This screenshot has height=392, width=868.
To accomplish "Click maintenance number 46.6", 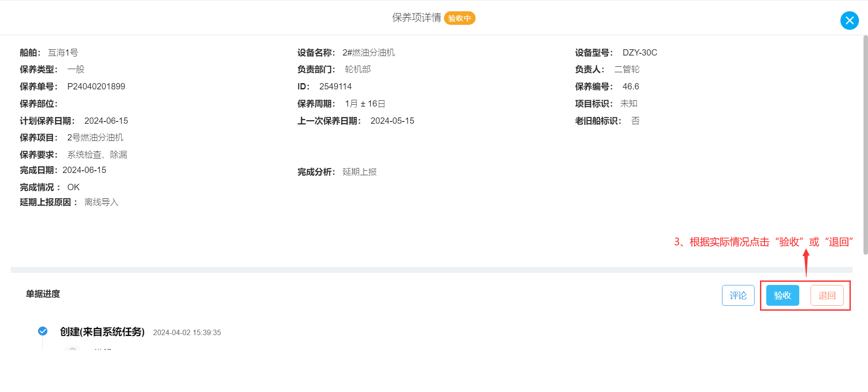I will pos(631,86).
